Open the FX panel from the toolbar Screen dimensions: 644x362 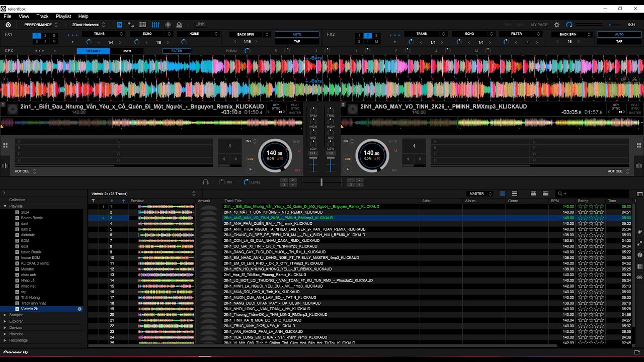click(x=119, y=25)
